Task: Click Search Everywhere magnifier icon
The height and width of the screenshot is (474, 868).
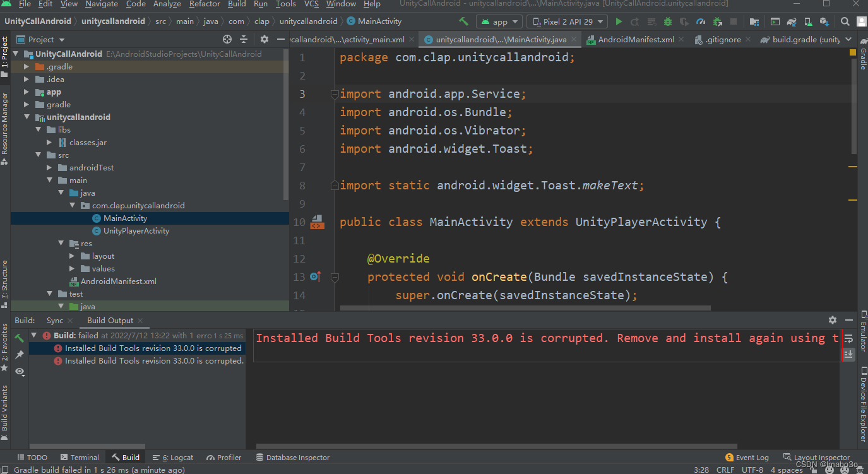Action: coord(845,21)
